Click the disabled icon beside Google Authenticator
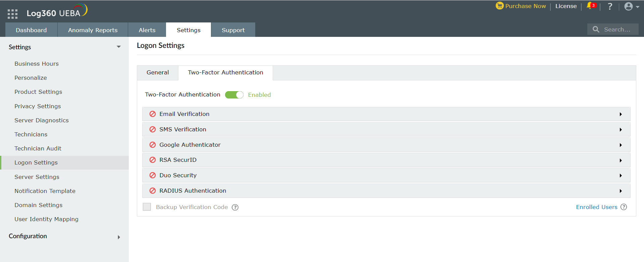This screenshot has width=644, height=262. tap(153, 145)
